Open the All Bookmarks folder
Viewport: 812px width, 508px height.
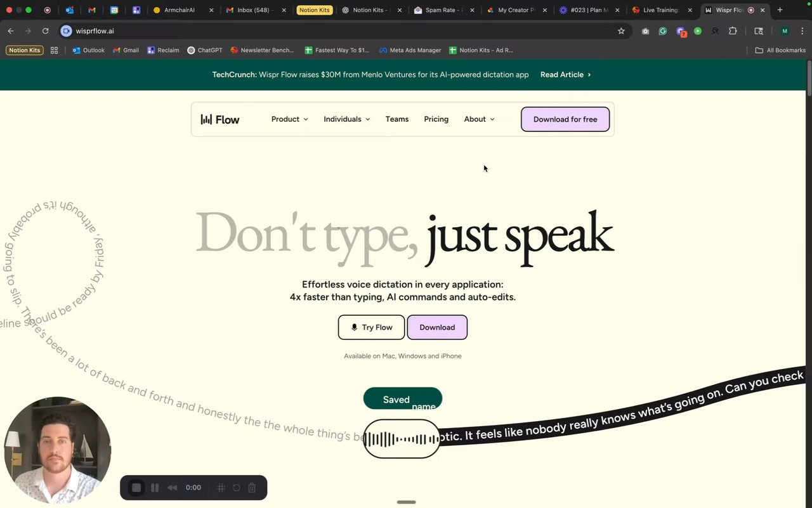coord(780,50)
